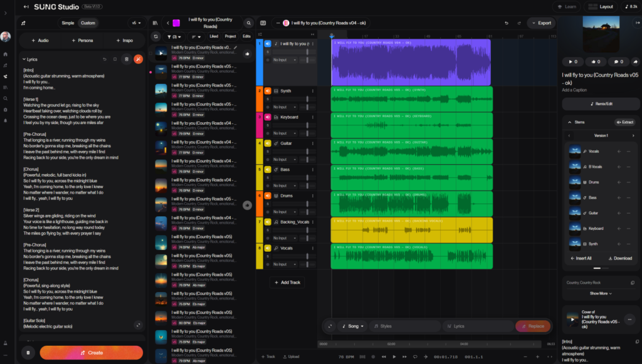This screenshot has height=364, width=642.
Task: Click the magic wand icon in Lyrics
Action: pyautogui.click(x=139, y=59)
